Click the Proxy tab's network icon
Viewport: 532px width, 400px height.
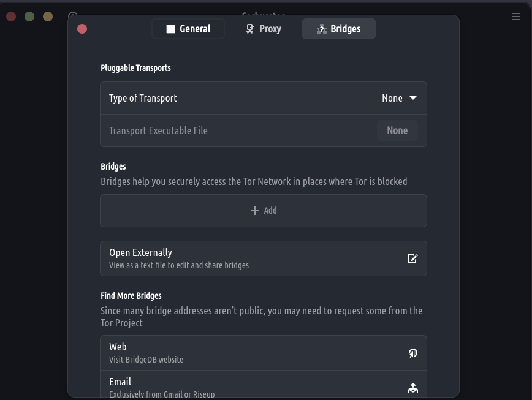(250, 29)
